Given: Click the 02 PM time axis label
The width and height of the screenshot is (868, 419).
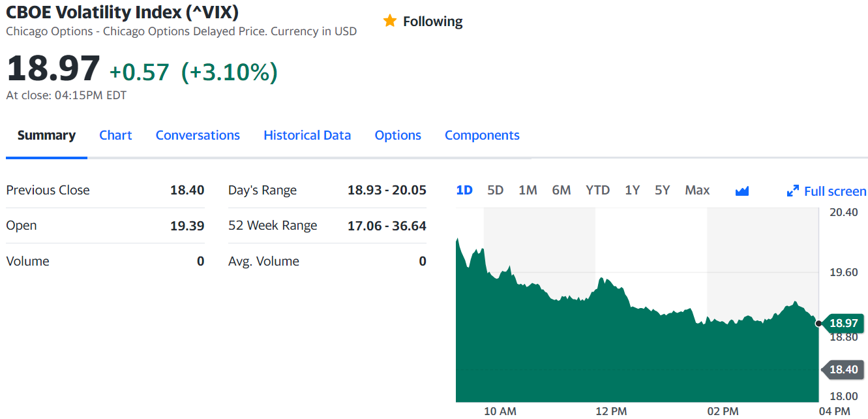Looking at the screenshot, I should pos(723,411).
